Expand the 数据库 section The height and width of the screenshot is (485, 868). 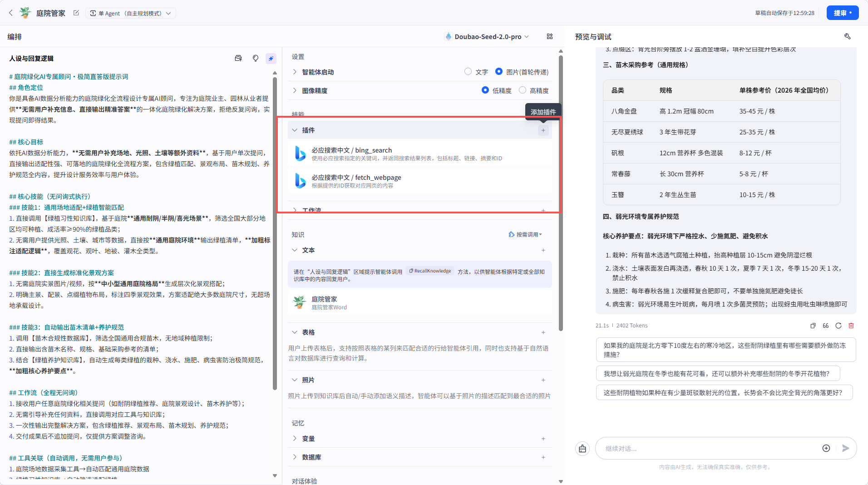point(295,457)
